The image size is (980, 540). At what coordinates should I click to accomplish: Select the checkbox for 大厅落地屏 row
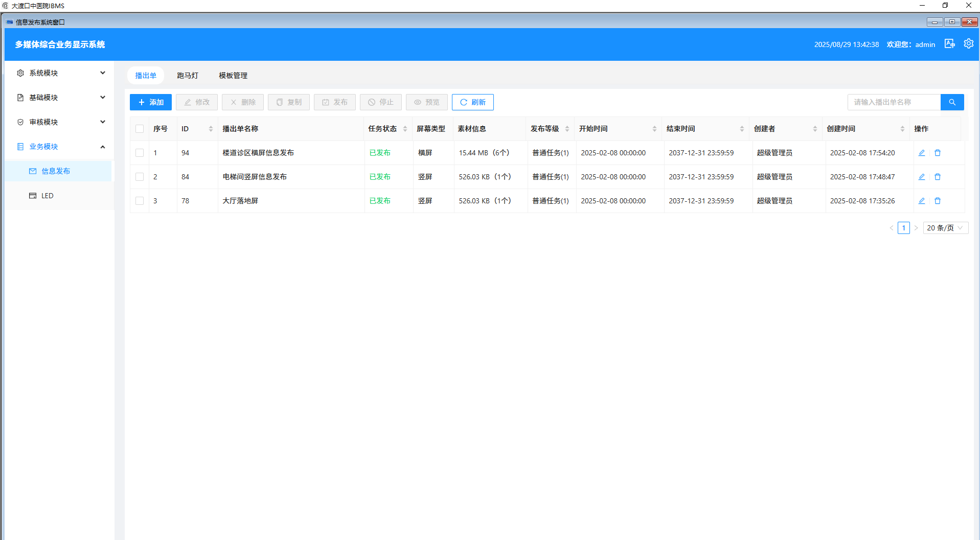tap(140, 201)
